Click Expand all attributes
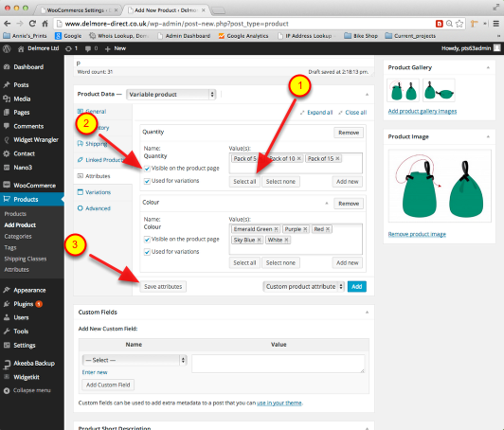This screenshot has height=430, width=504. [x=319, y=113]
